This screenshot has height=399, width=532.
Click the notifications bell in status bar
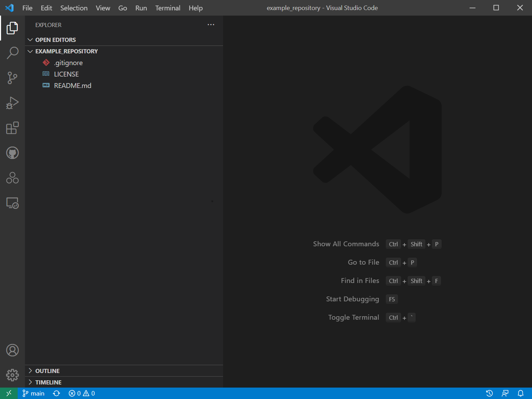[x=520, y=393]
